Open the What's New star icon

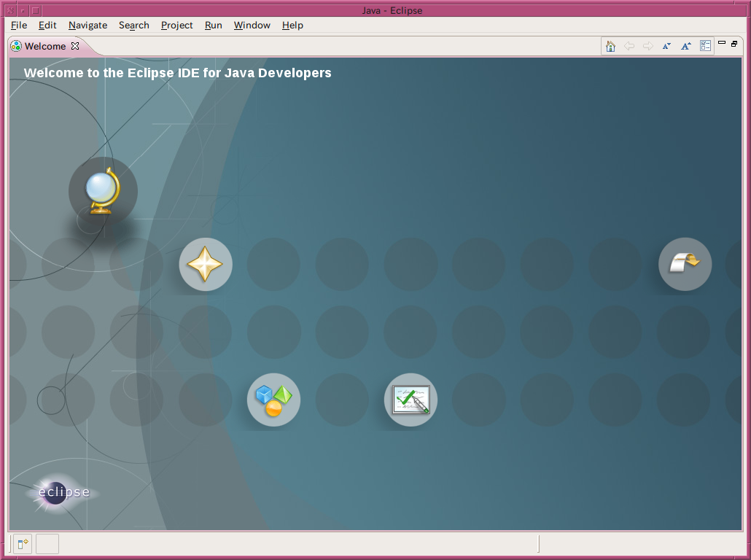[x=206, y=265]
